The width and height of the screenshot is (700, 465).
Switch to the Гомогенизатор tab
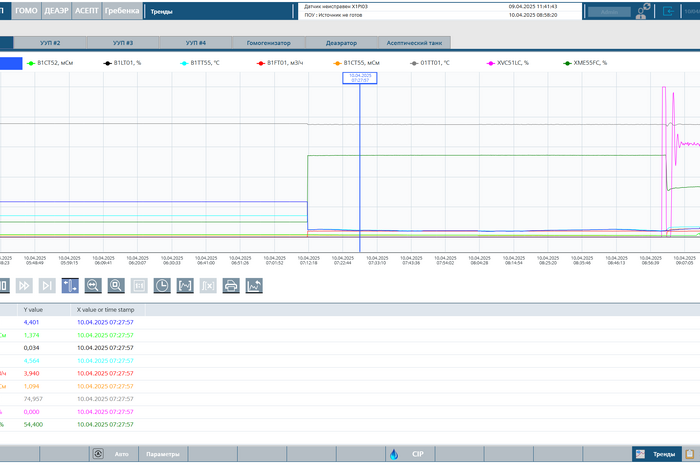267,44
